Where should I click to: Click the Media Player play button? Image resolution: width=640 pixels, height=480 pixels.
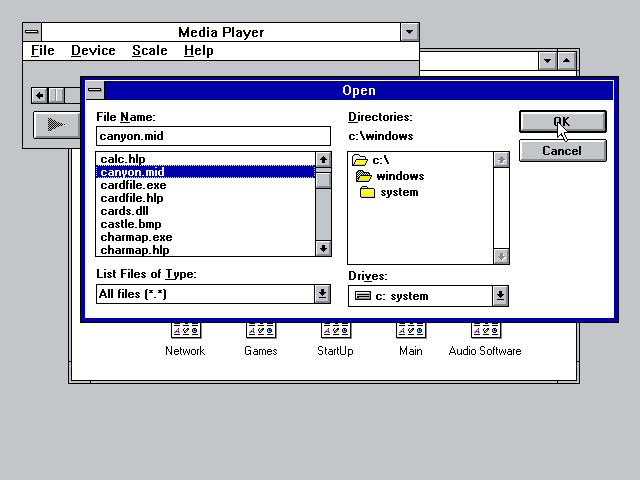pyautogui.click(x=56, y=124)
